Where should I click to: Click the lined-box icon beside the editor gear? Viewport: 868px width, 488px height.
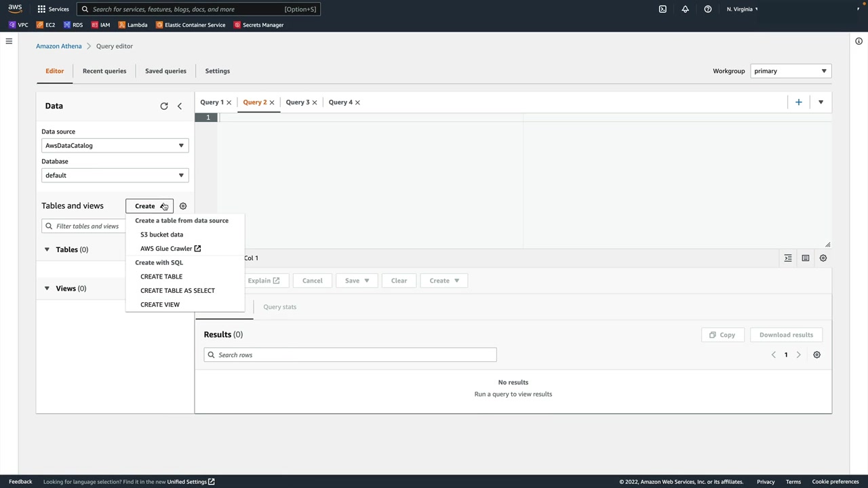[x=806, y=258]
